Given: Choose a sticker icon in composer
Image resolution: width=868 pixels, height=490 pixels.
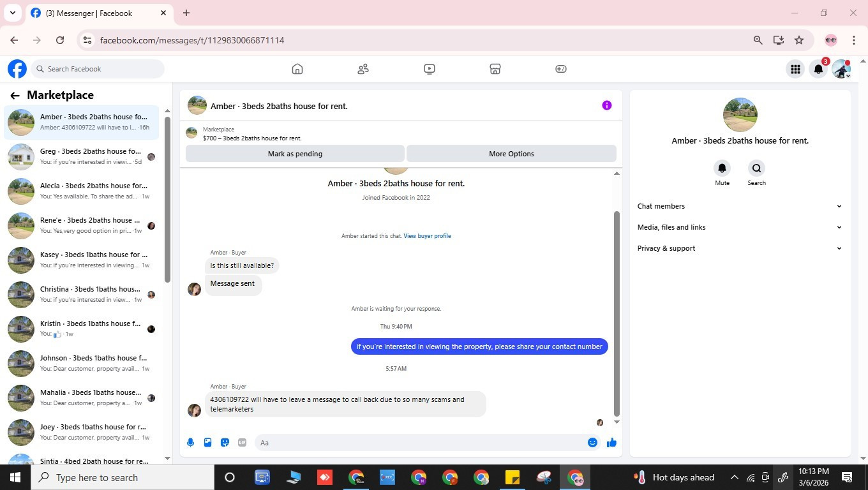Looking at the screenshot, I should pyautogui.click(x=225, y=442).
